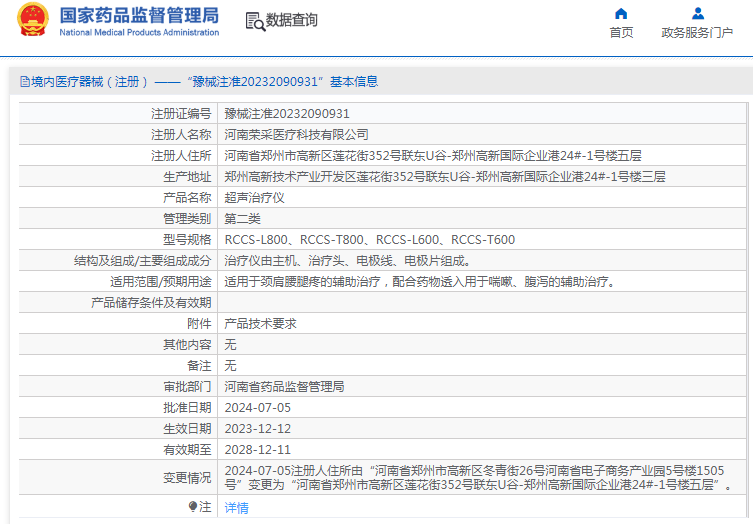
Task: Click the NMPA national emblem logo
Action: (x=33, y=20)
